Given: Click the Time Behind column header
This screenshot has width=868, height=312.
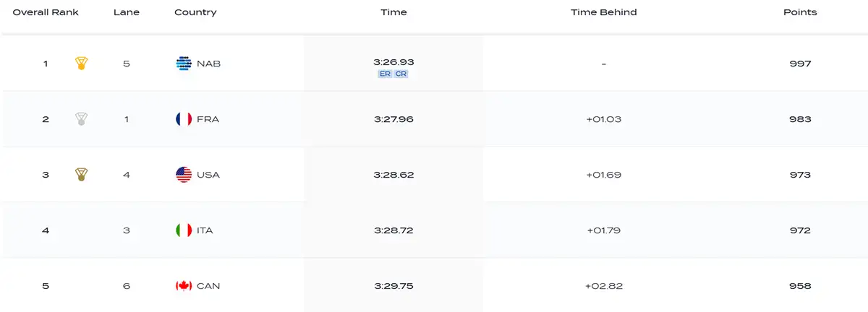Looking at the screenshot, I should coord(603,12).
